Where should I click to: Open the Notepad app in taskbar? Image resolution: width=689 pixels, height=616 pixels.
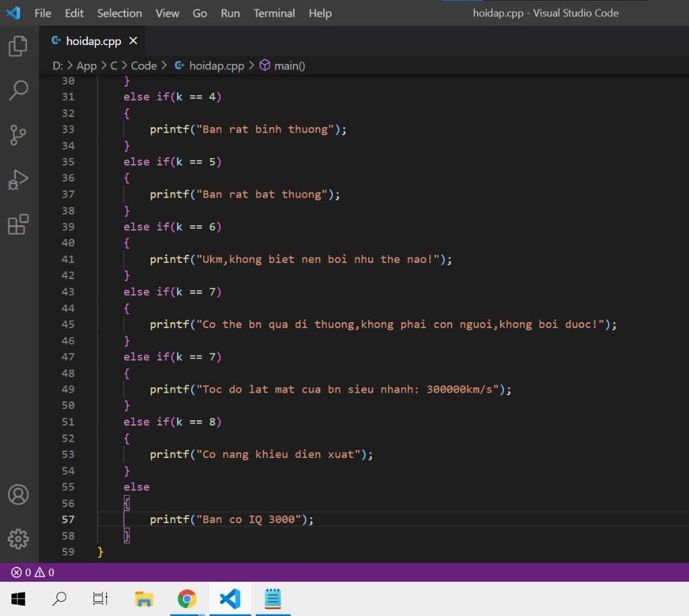point(273,599)
